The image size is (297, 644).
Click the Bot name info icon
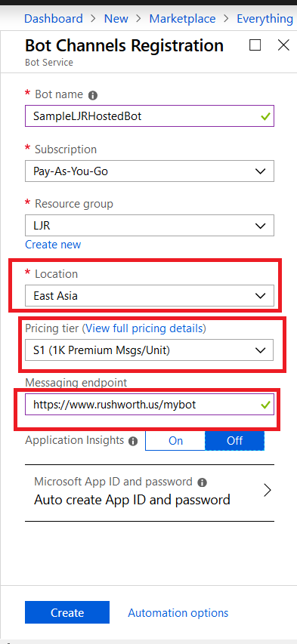coord(93,95)
